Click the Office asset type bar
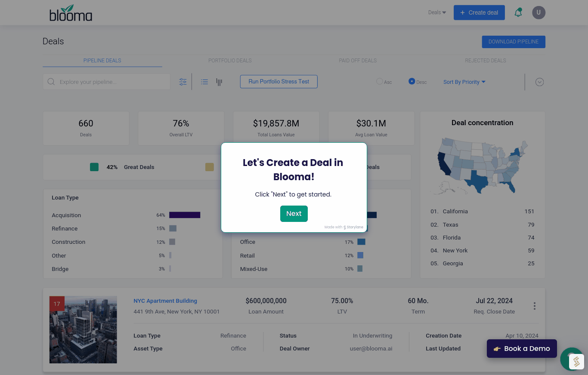The width and height of the screenshot is (588, 375). point(361,242)
